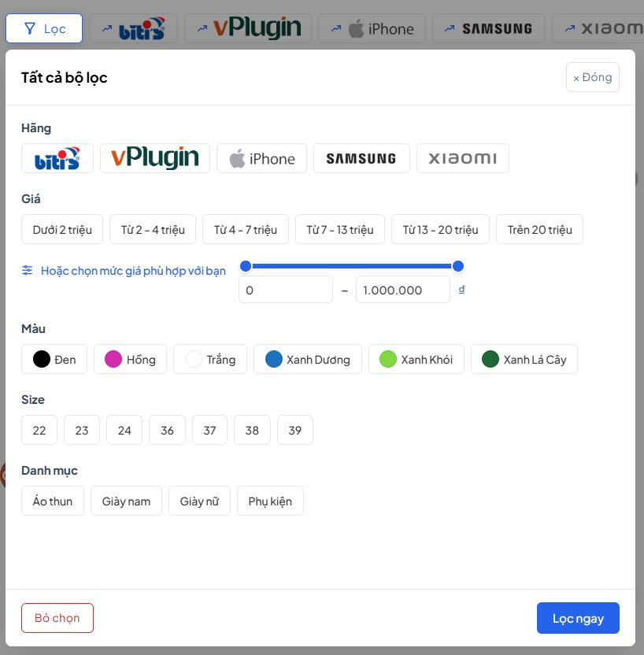
Task: Toggle size 38 option
Action: pos(252,431)
